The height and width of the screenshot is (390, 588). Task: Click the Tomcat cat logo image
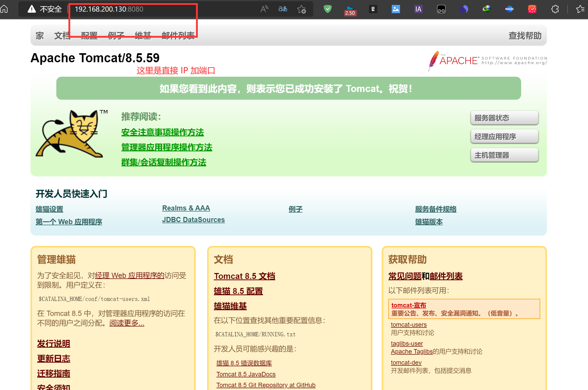pos(72,134)
